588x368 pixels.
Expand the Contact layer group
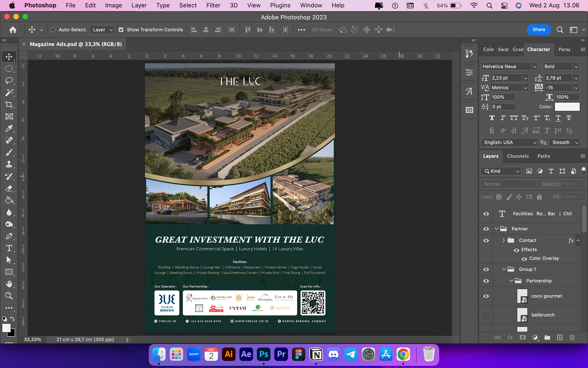click(503, 240)
